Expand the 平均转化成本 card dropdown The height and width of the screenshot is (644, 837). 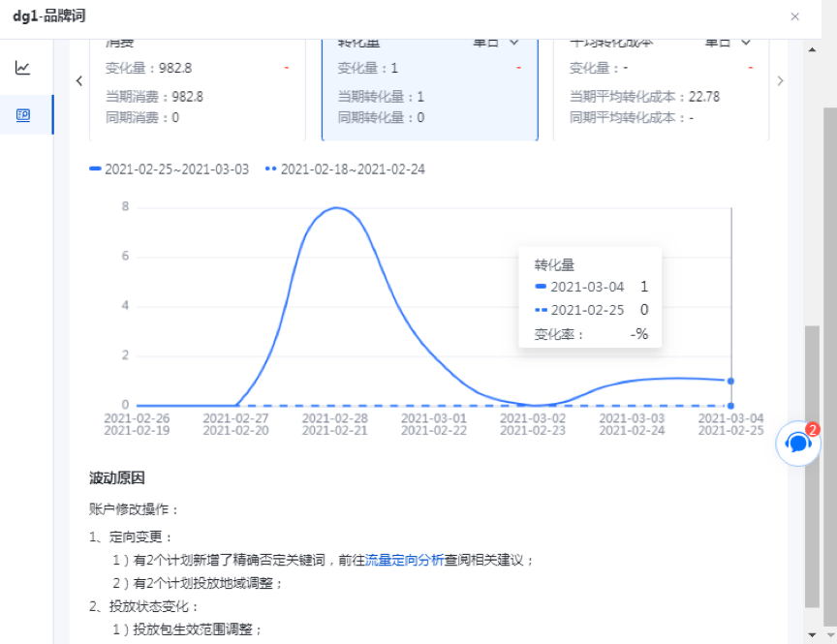pos(745,43)
